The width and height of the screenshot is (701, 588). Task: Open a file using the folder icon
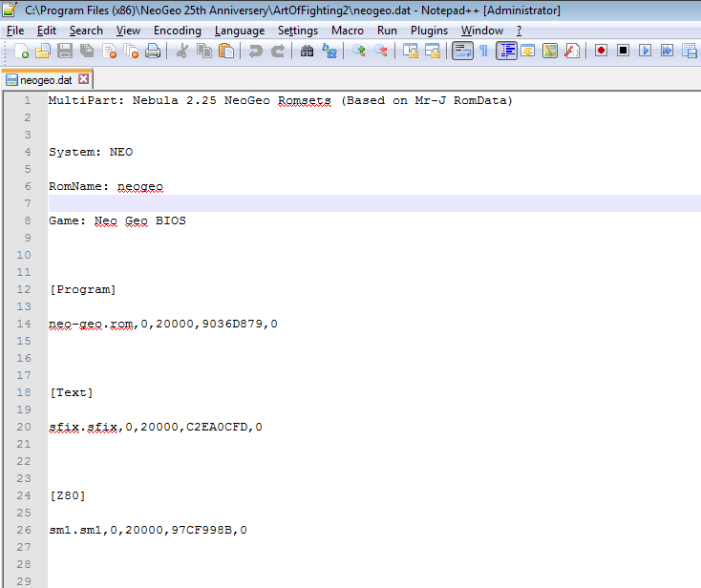pyautogui.click(x=43, y=51)
